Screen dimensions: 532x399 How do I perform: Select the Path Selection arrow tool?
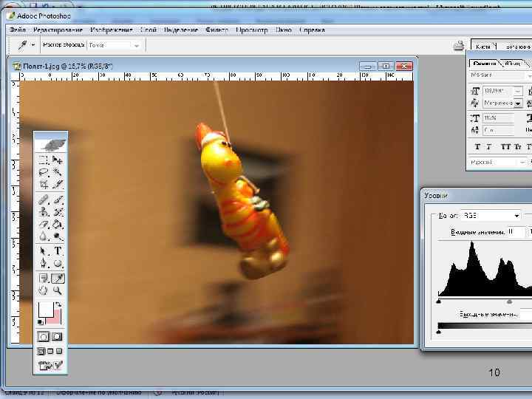[43, 251]
